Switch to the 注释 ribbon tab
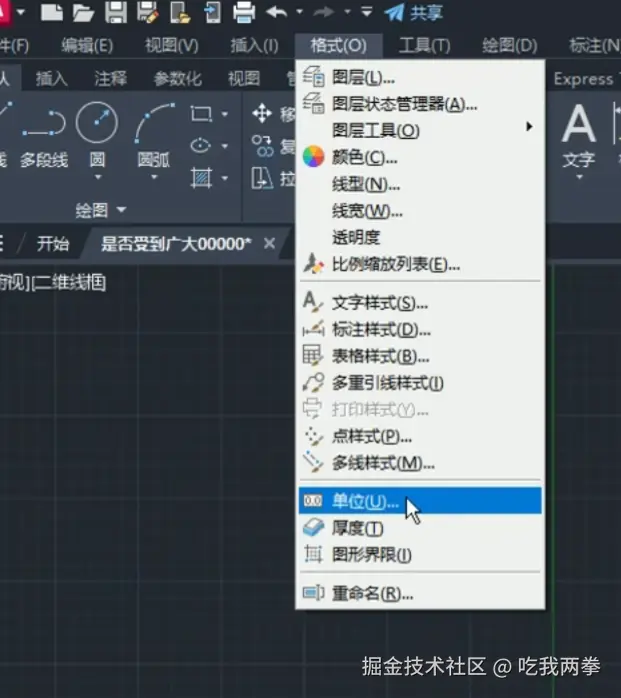The height and width of the screenshot is (698, 621). click(x=110, y=79)
